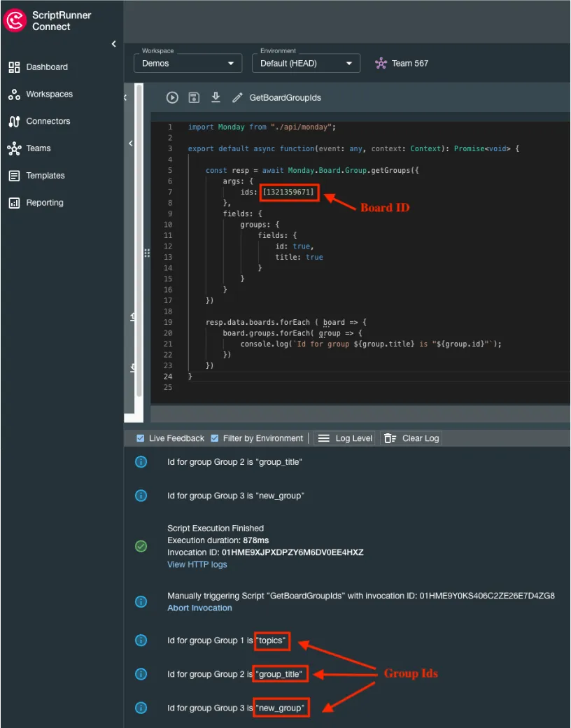571x728 pixels.
Task: Open the Log Level menu
Action: click(344, 438)
